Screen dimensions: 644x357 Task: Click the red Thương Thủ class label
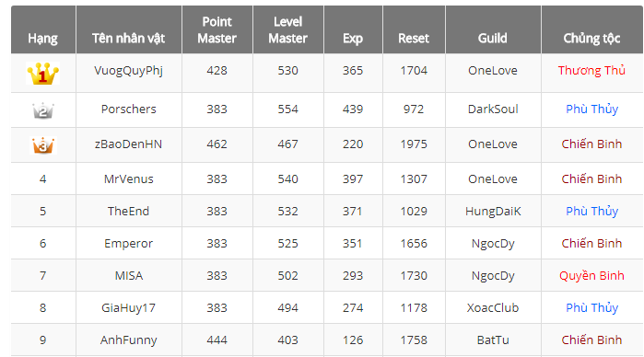click(x=591, y=71)
